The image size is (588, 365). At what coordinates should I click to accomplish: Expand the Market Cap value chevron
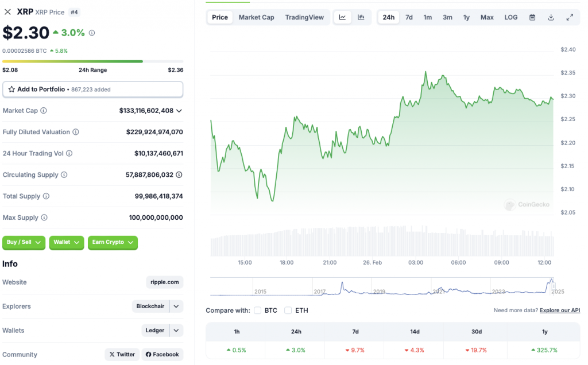(x=179, y=111)
